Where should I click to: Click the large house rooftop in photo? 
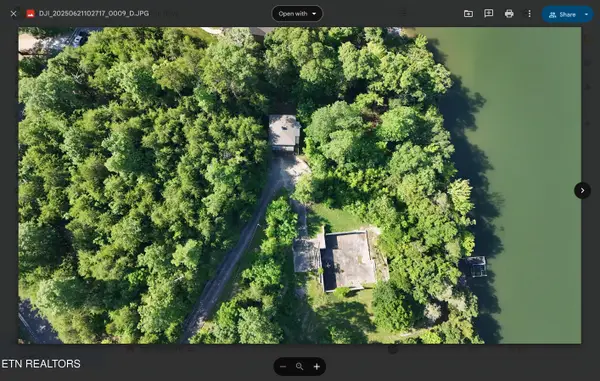click(x=347, y=260)
